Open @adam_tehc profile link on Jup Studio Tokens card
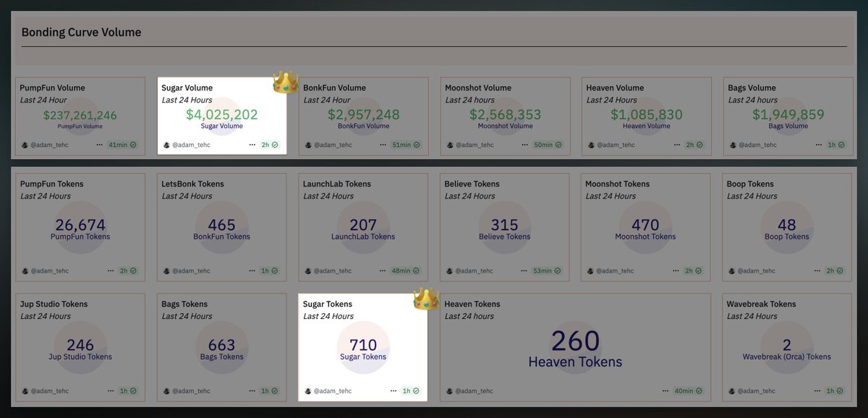 49,391
